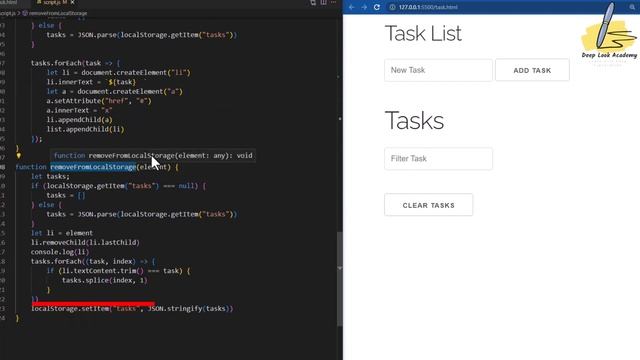Click the ADD TASK button
640x360 pixels.
(532, 70)
